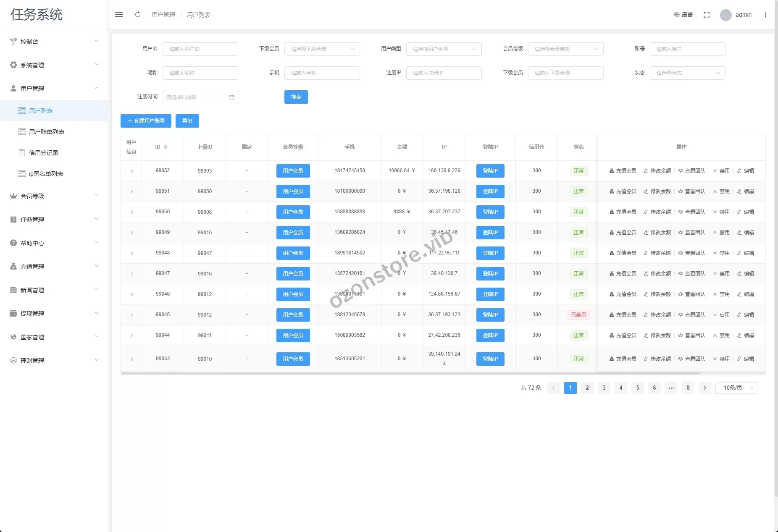778x532 pixels.
Task: Open the vertical three-dot menu
Action: point(765,15)
